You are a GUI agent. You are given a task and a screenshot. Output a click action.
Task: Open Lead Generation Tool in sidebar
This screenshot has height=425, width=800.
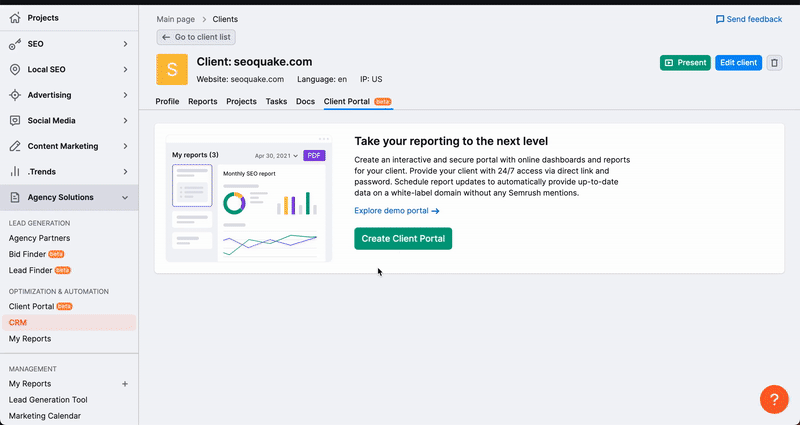(48, 400)
